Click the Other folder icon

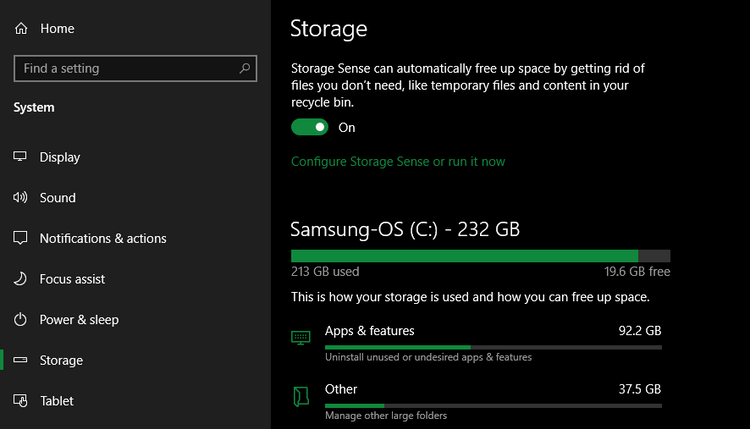click(301, 396)
